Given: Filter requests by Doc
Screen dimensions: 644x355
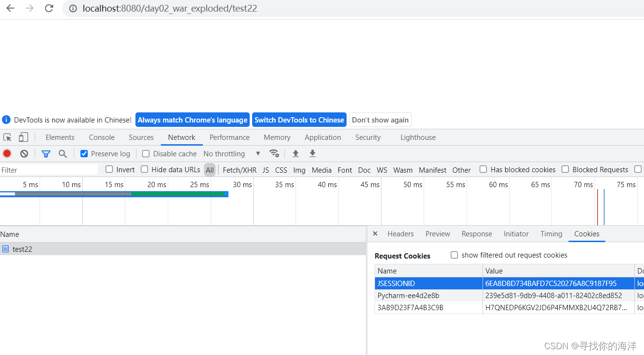Looking at the screenshot, I should pyautogui.click(x=364, y=170).
